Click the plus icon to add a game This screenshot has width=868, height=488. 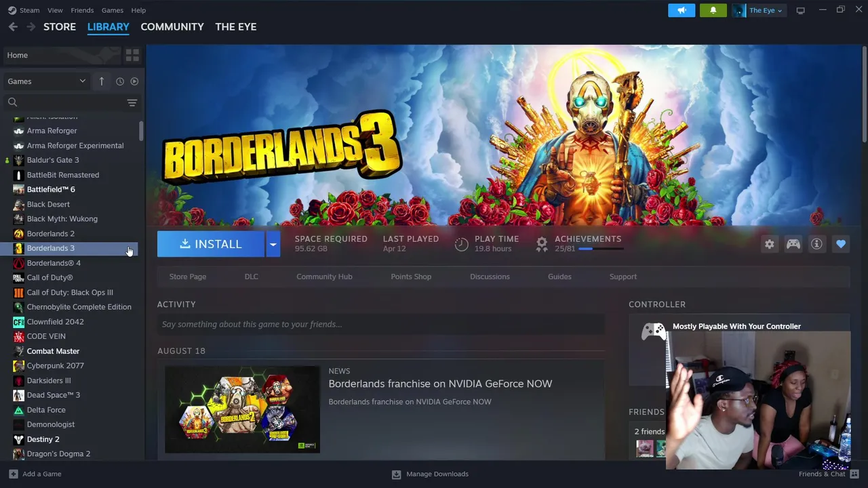pyautogui.click(x=13, y=474)
